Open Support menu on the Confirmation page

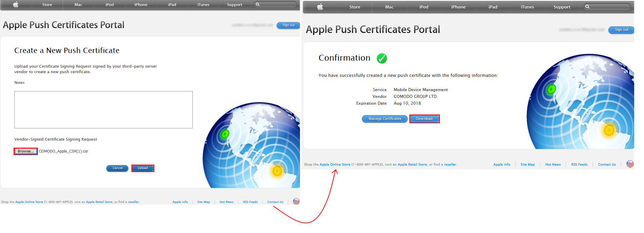coord(562,7)
